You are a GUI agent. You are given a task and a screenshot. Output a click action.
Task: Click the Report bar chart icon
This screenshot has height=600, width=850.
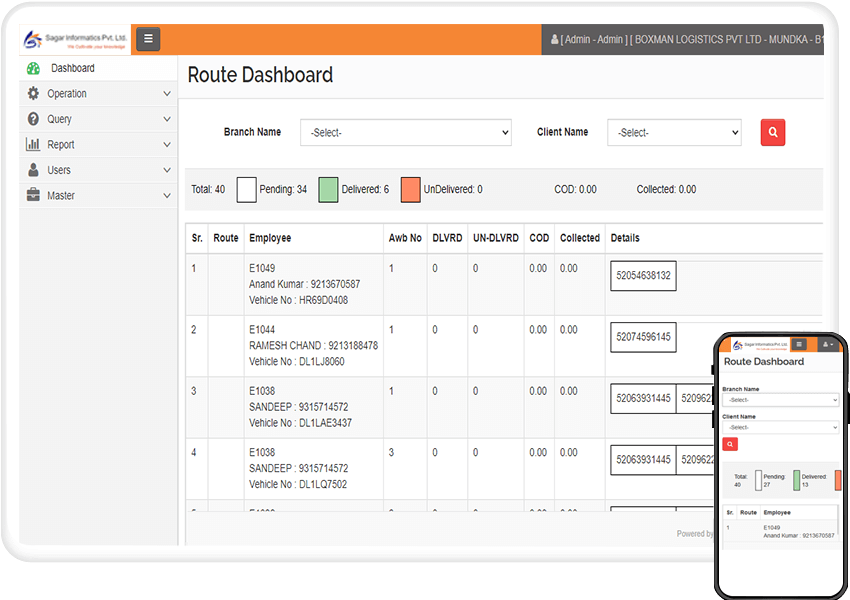[33, 145]
